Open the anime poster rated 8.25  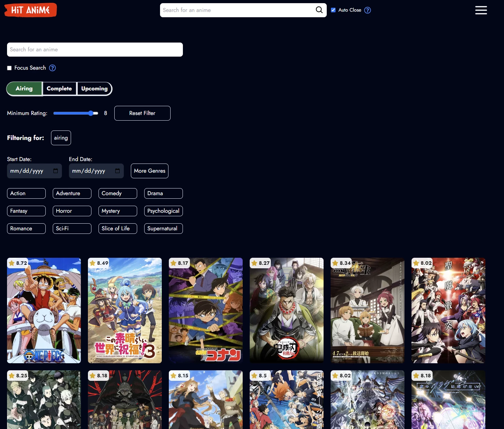(44, 399)
